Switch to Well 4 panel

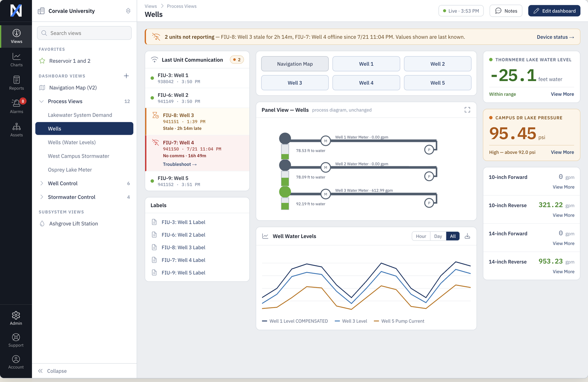[366, 83]
